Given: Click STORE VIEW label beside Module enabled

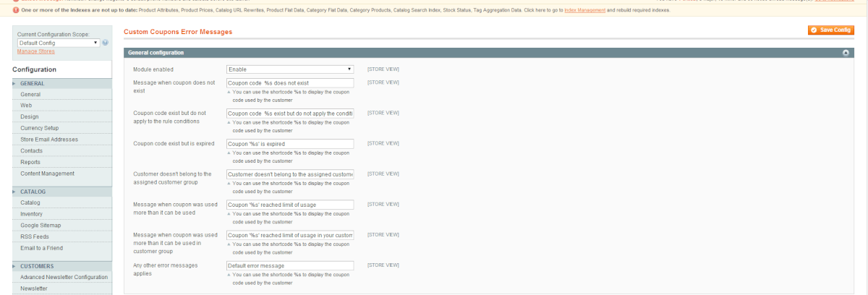Looking at the screenshot, I should (383, 69).
